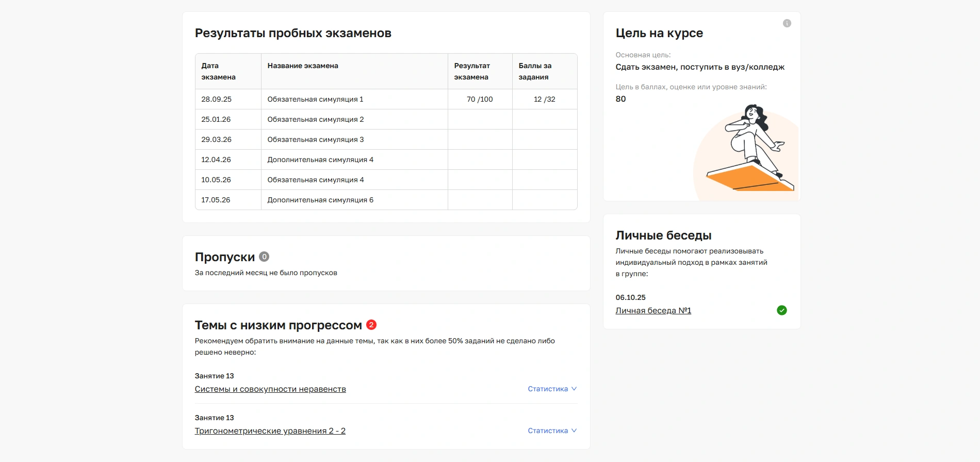Click the target score value 80
Screen dimensions: 980x462
620,99
